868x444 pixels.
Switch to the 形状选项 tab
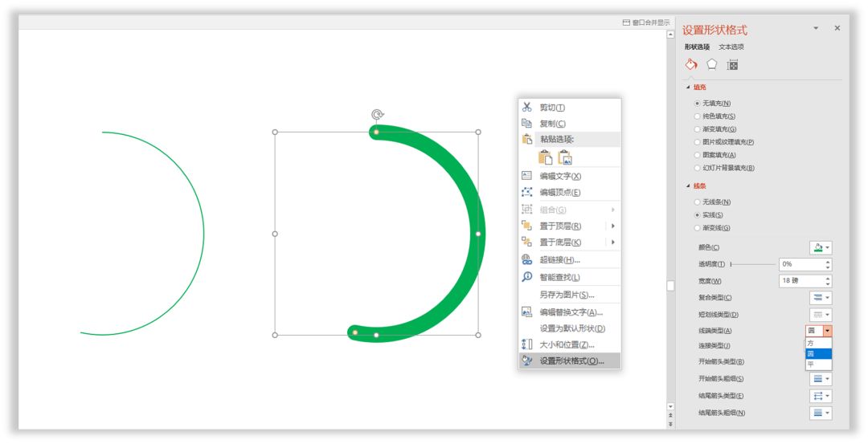coord(697,47)
